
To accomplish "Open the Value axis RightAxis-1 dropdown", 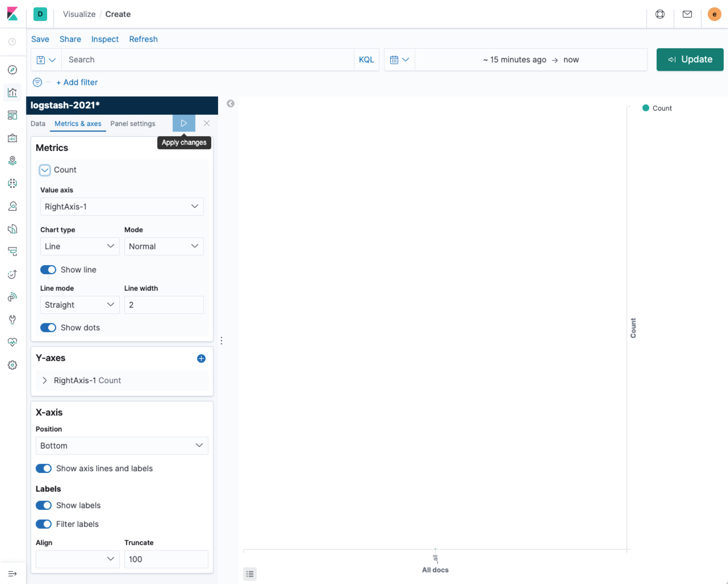I will 122,207.
